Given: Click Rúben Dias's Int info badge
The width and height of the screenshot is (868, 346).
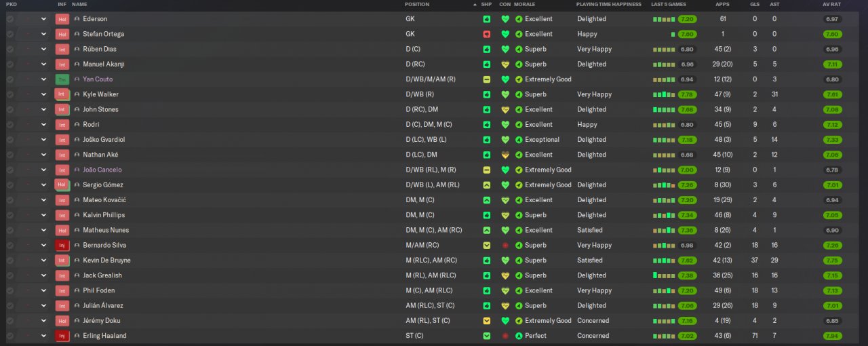Looking at the screenshot, I should click(62, 49).
